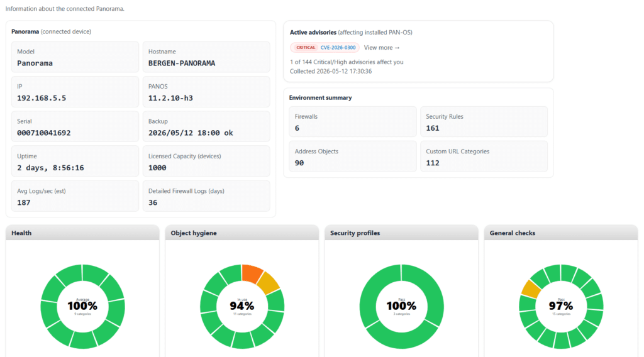This screenshot has height=357, width=644.
Task: Click the View more advisories link
Action: (x=382, y=48)
